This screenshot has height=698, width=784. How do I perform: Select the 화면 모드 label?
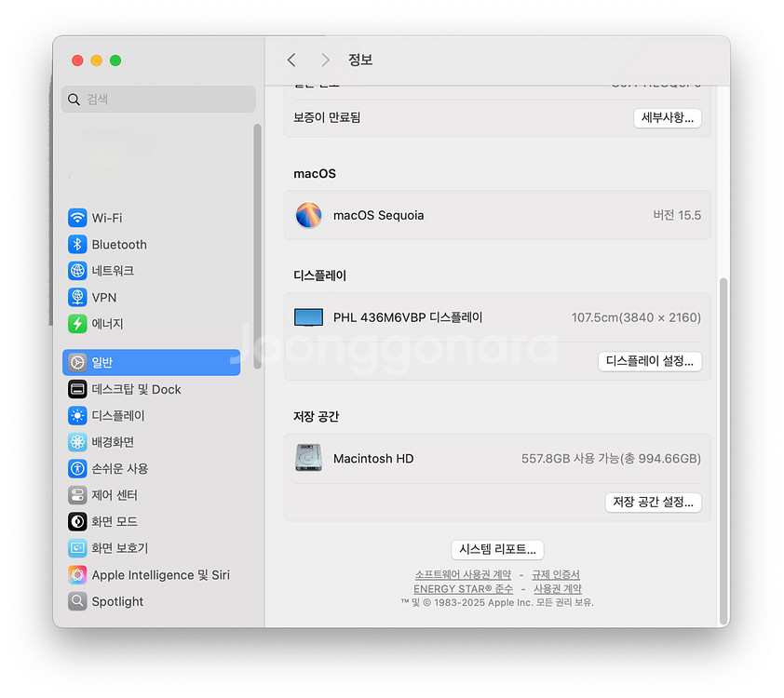115,521
